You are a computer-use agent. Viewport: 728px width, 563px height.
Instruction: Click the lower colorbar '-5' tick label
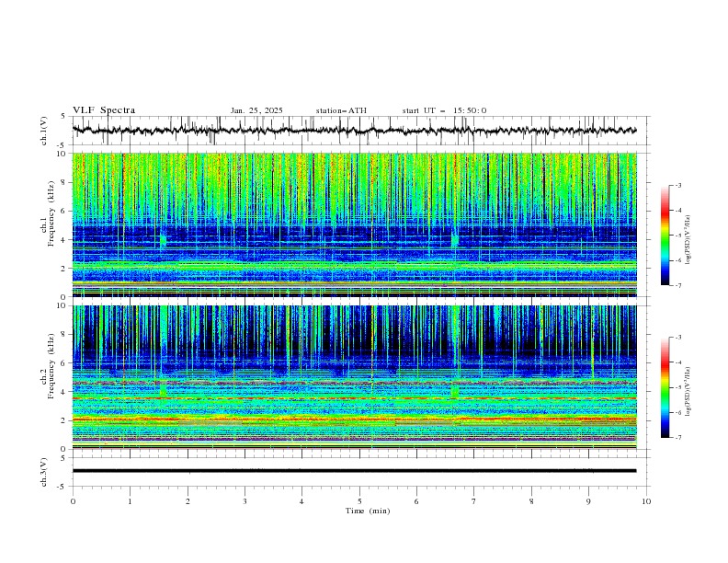click(677, 387)
